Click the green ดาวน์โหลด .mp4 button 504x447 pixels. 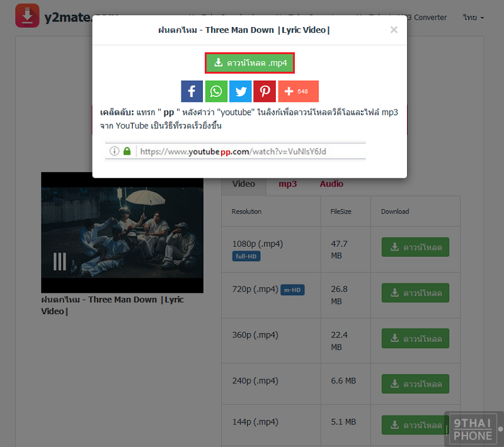pos(250,63)
